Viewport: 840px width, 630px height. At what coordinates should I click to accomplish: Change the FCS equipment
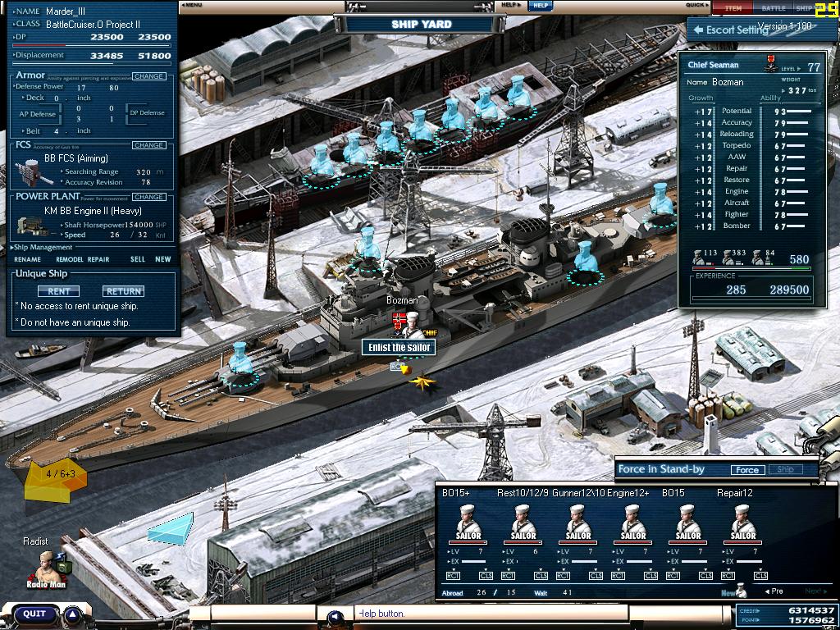tap(149, 145)
